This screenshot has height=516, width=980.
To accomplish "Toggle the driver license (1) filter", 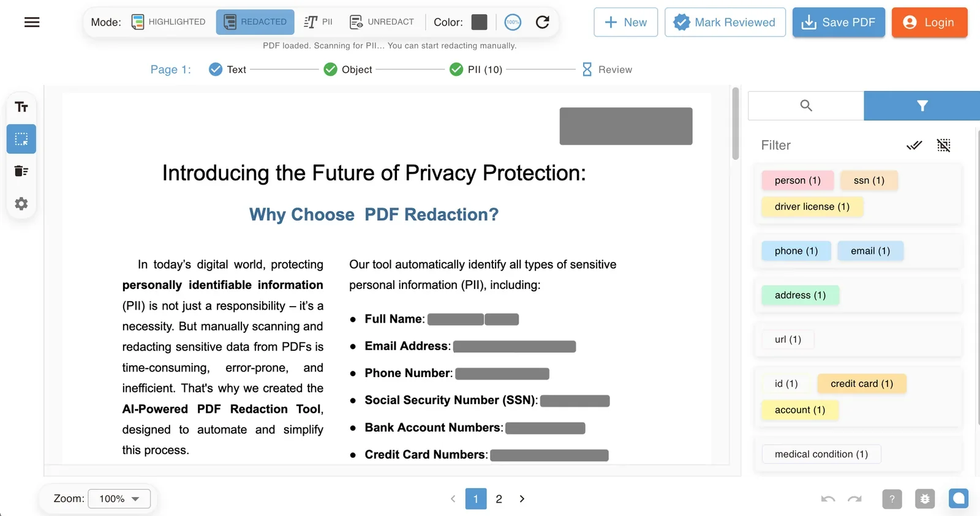I will 812,207.
